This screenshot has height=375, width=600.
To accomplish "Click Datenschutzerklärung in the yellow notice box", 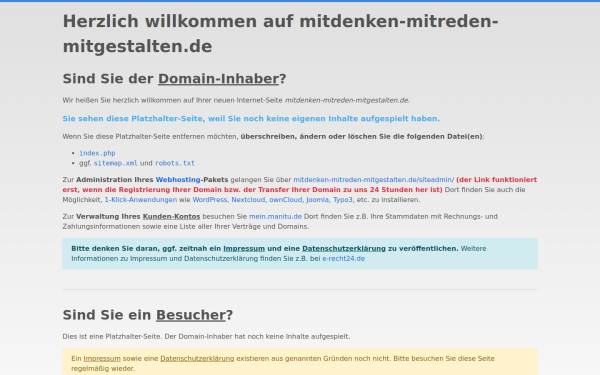I will click(197, 359).
